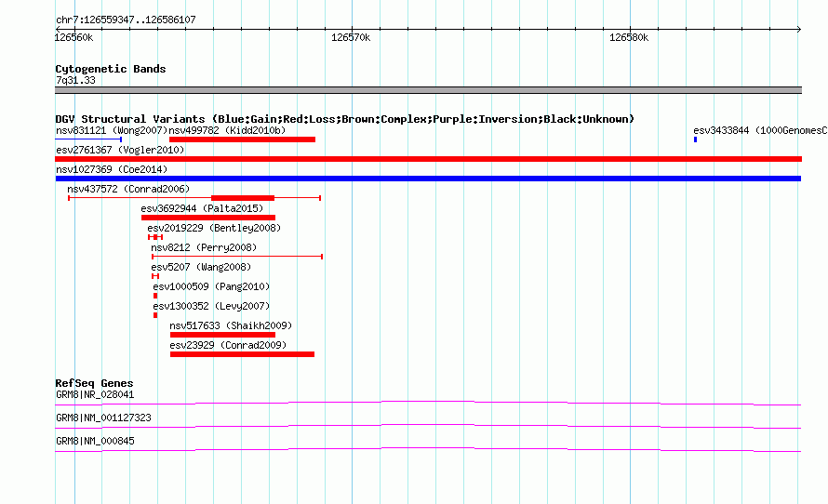Viewport: 828px width, 504px height.
Task: Click the GRM8|NM_001127323 transcript label
Action: point(103,418)
